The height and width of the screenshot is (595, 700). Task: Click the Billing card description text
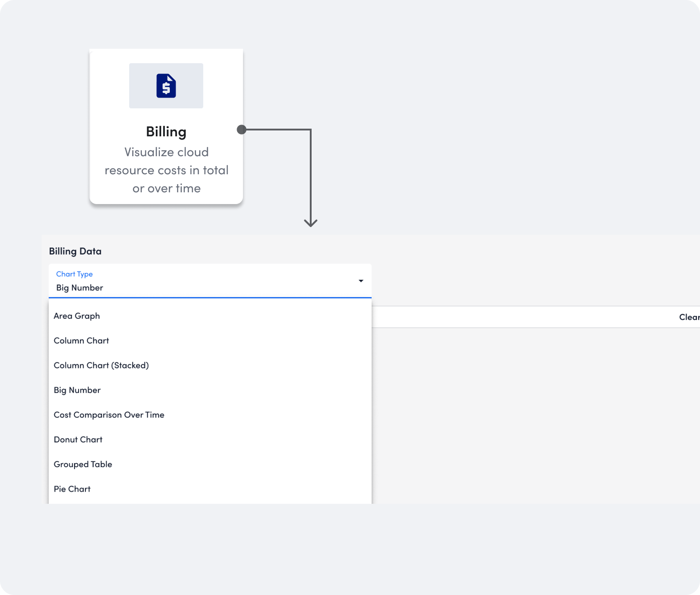pos(166,170)
